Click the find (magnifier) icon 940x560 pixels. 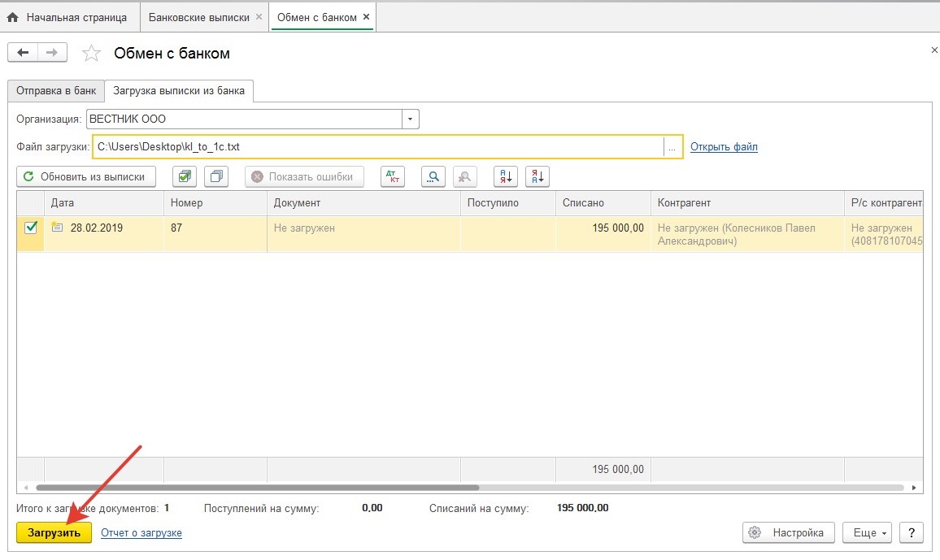433,176
